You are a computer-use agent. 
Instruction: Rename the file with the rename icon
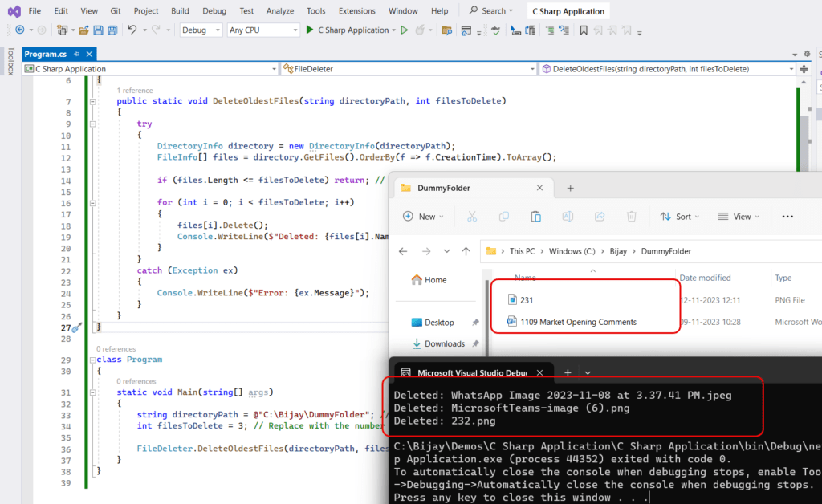pyautogui.click(x=566, y=216)
